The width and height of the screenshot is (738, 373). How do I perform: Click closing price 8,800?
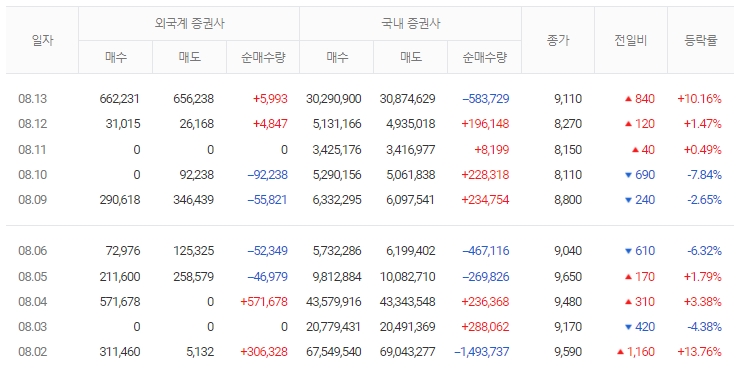[568, 200]
